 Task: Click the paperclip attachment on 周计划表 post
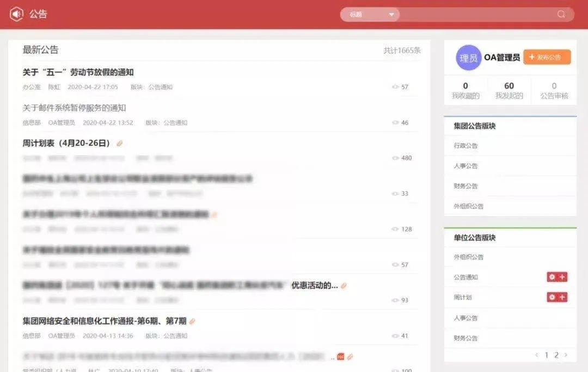point(120,144)
